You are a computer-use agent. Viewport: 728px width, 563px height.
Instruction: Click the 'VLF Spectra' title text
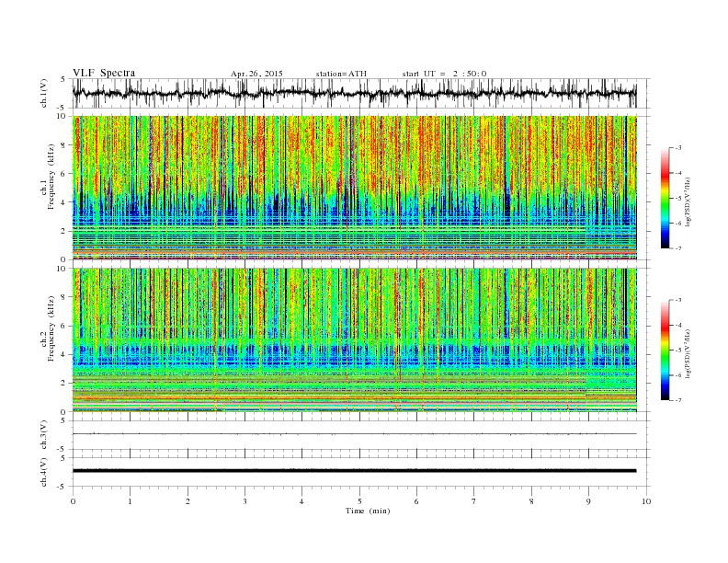click(x=104, y=73)
